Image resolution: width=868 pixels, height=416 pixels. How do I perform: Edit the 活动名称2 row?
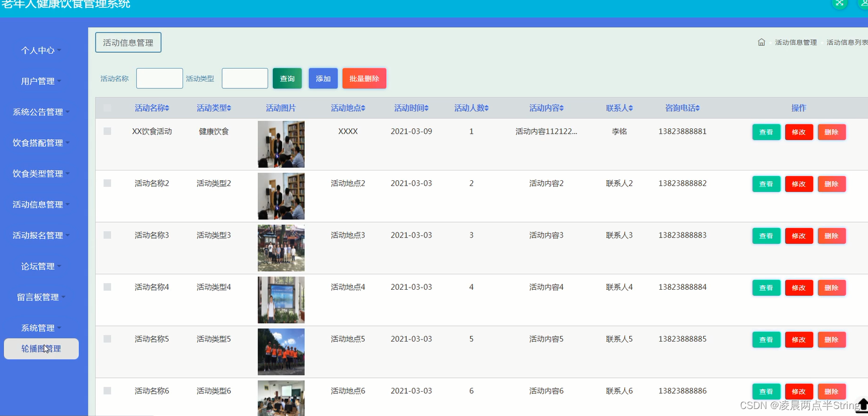[799, 183]
